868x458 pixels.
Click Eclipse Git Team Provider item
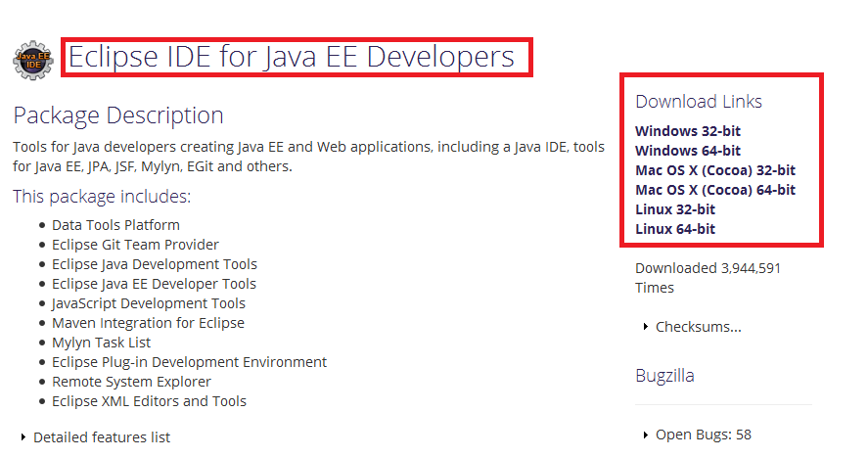click(x=135, y=245)
